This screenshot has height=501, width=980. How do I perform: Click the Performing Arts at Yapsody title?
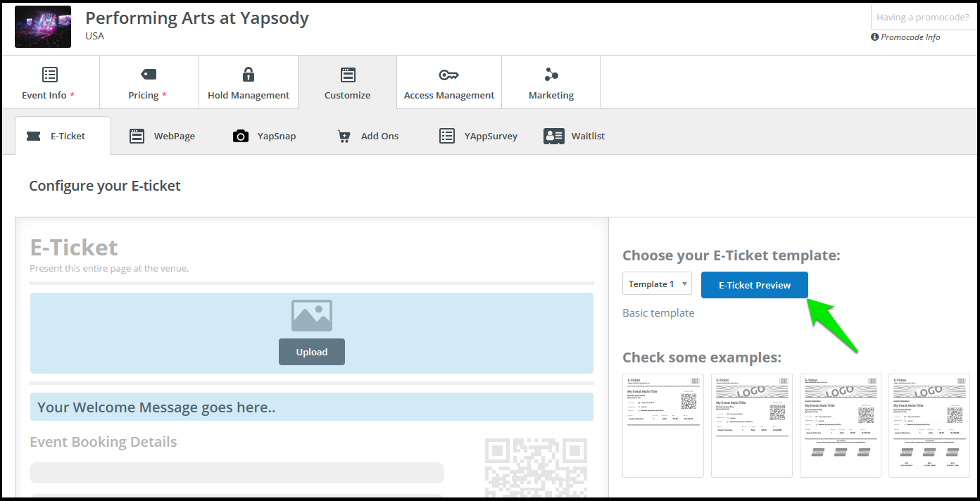coord(197,18)
